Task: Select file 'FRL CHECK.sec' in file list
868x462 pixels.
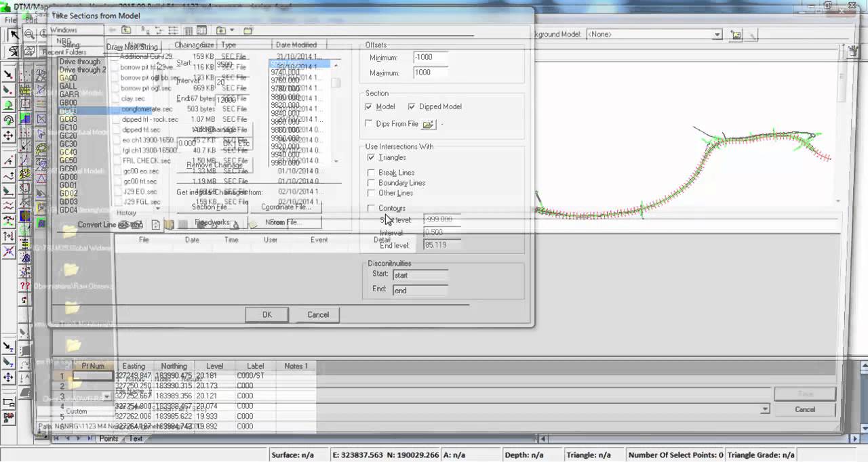Action: (146, 161)
